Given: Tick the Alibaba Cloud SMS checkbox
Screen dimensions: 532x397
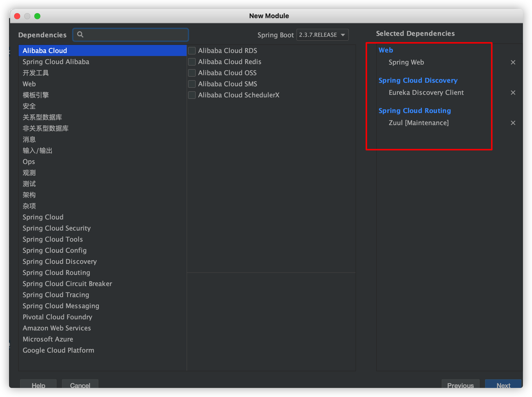Looking at the screenshot, I should point(192,84).
